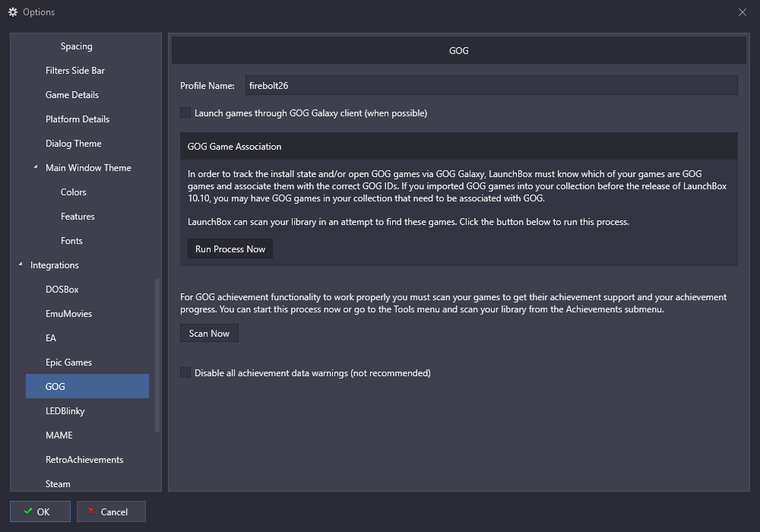
Task: Enable launching games through GOG Galaxy client
Action: point(185,113)
